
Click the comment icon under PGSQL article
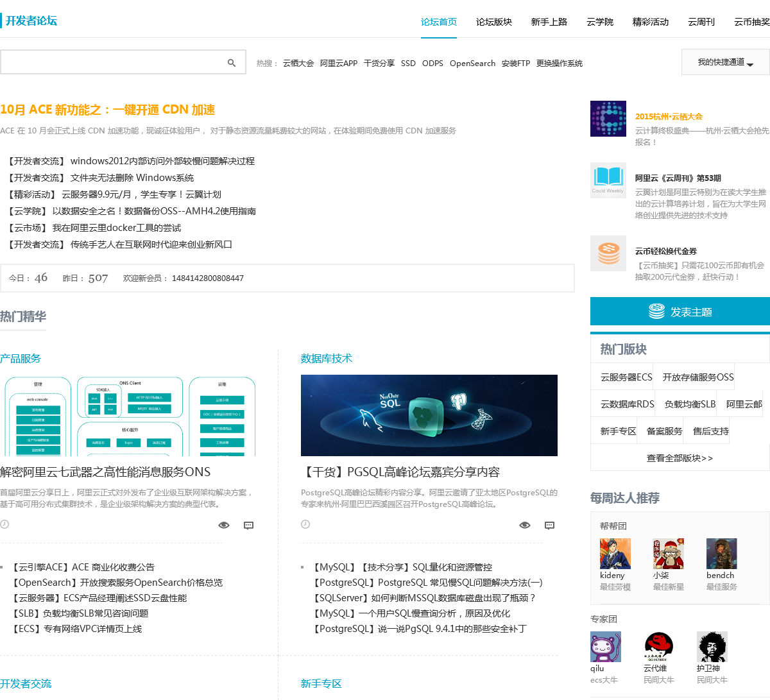pyautogui.click(x=550, y=525)
